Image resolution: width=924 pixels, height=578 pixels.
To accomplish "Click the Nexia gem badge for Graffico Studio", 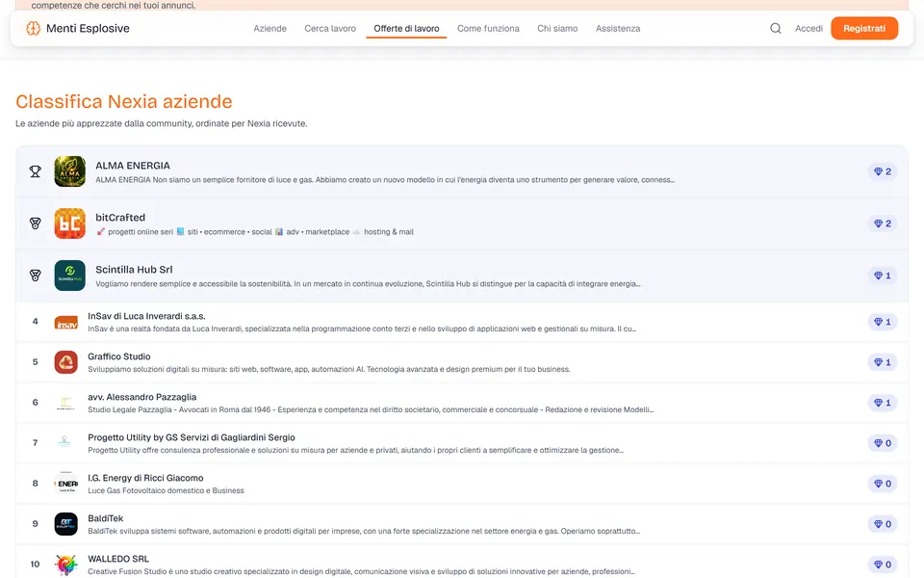I will (x=883, y=362).
